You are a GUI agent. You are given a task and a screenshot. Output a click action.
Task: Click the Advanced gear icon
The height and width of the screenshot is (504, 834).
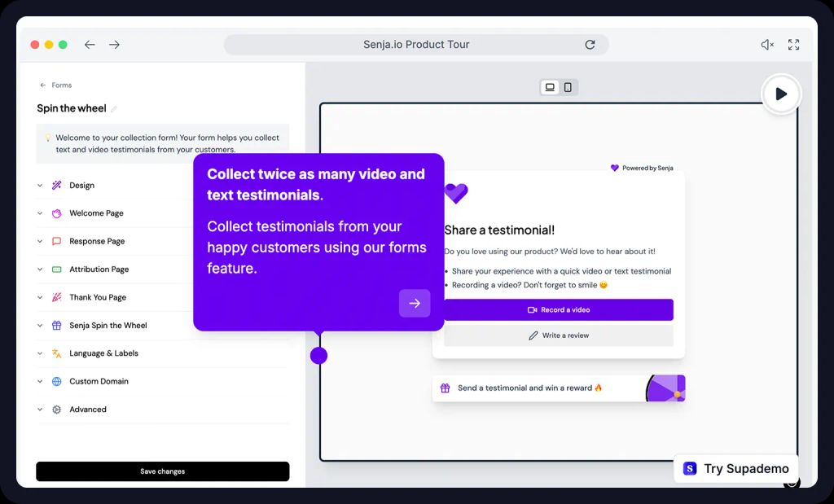click(x=55, y=409)
